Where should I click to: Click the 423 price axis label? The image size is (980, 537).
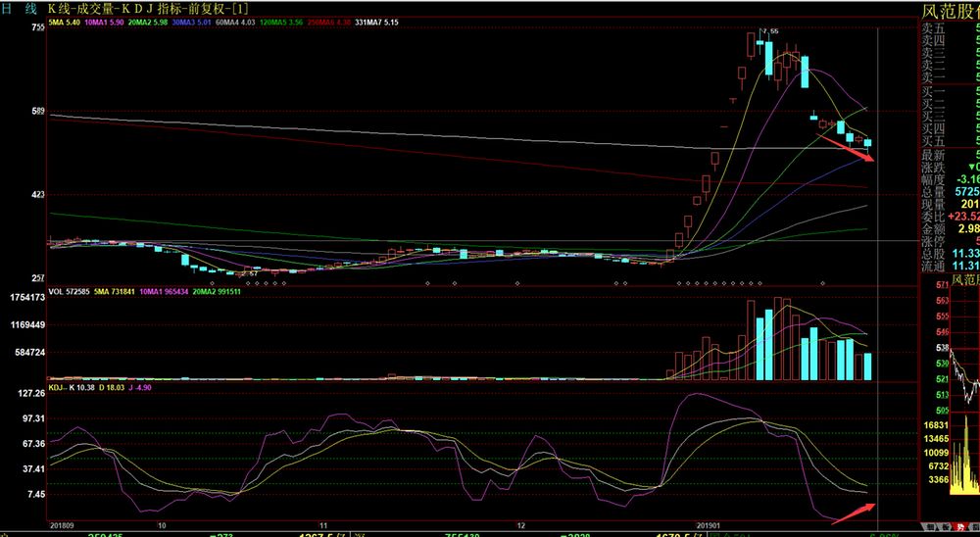point(38,194)
